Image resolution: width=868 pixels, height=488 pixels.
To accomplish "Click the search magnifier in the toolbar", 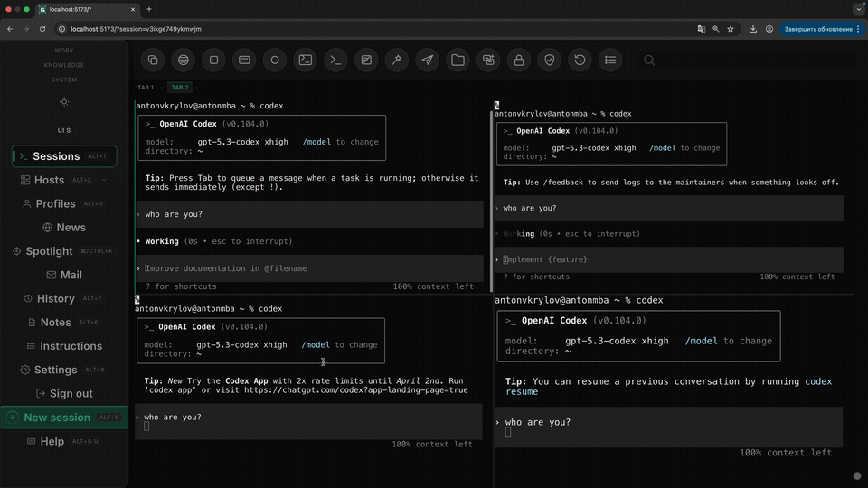I will pyautogui.click(x=649, y=61).
